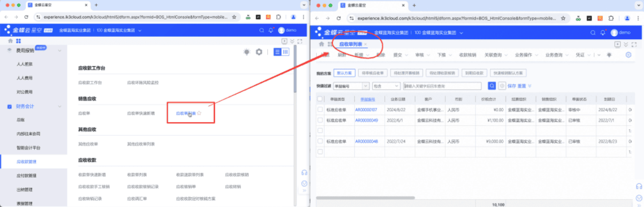This screenshot has height=207, width=644.
Task: Open the notification bell in right window
Action: pyautogui.click(x=603, y=32)
